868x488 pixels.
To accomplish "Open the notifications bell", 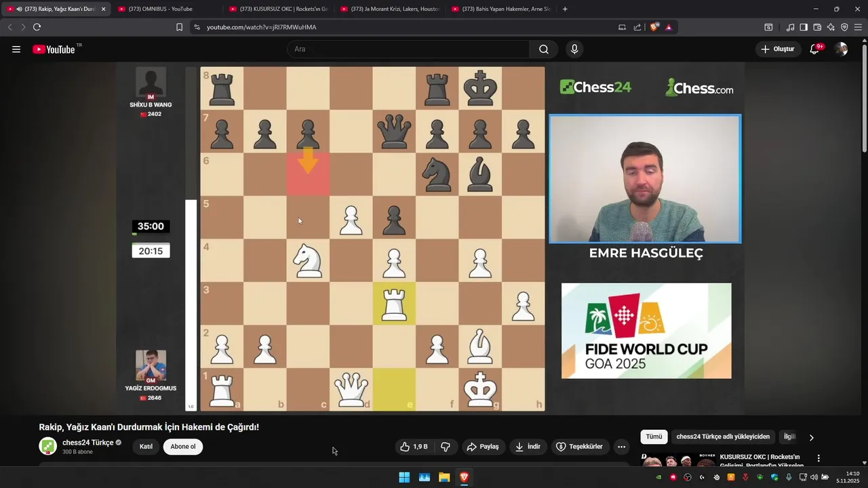I will click(x=815, y=49).
